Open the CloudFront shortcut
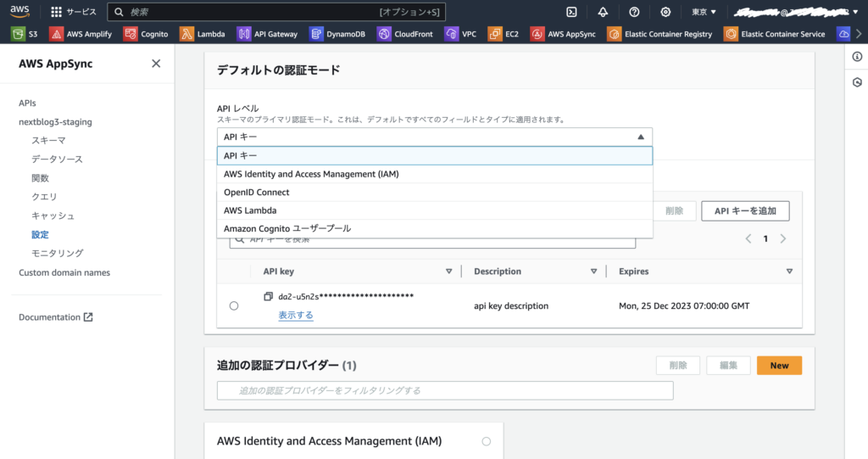Viewport: 868px width, 459px height. click(x=405, y=34)
